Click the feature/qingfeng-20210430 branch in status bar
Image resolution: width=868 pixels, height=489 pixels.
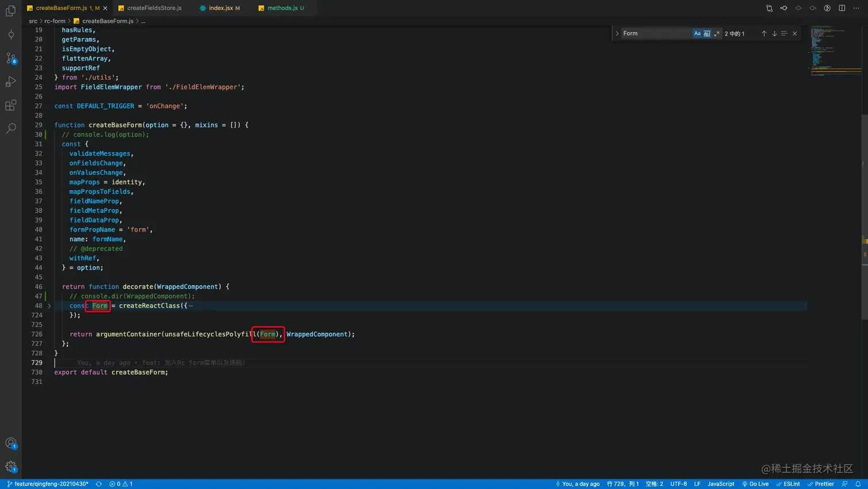pos(48,484)
